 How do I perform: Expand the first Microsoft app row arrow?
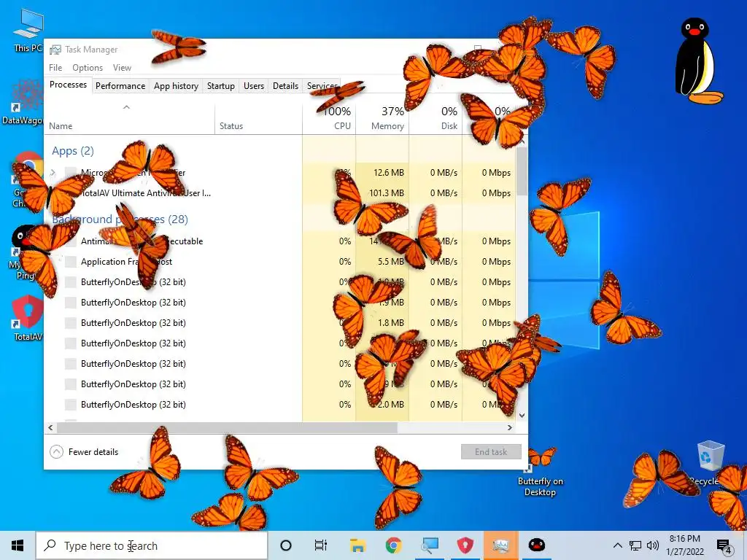(x=53, y=173)
